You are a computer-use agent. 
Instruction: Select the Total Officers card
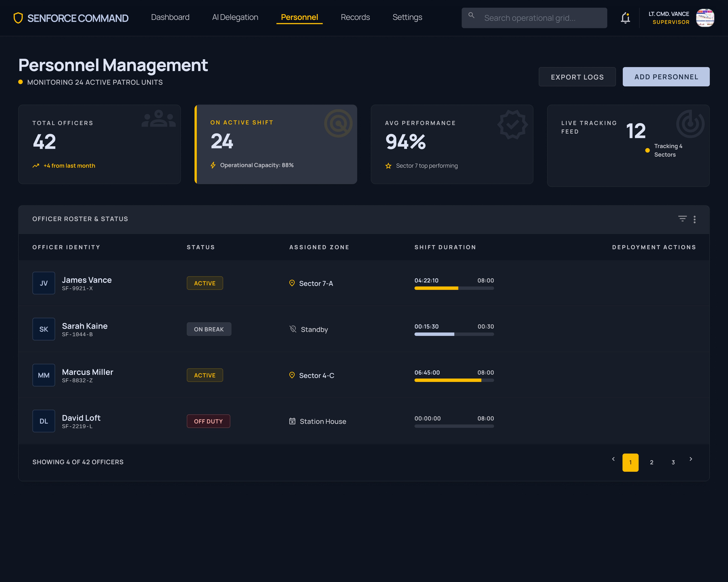pos(99,144)
